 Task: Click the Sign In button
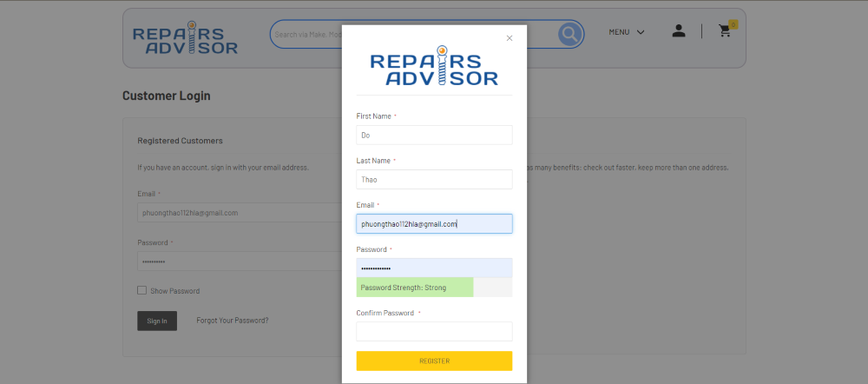click(x=157, y=321)
